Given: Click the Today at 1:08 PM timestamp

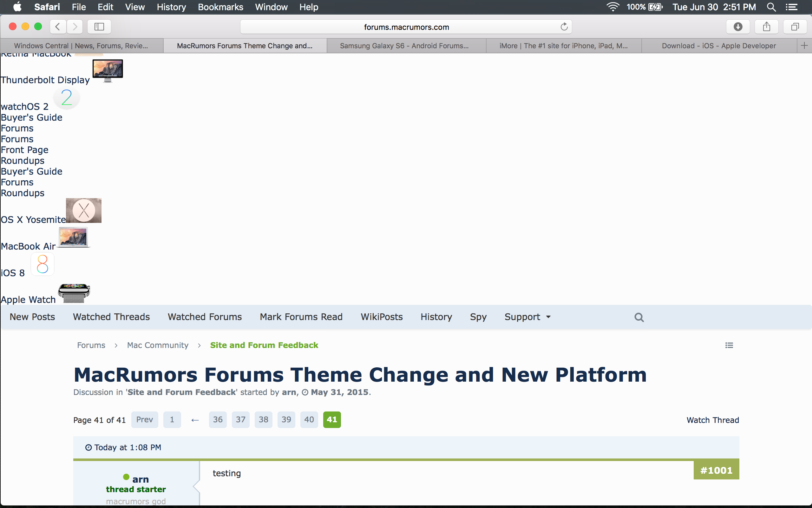Looking at the screenshot, I should (x=128, y=448).
